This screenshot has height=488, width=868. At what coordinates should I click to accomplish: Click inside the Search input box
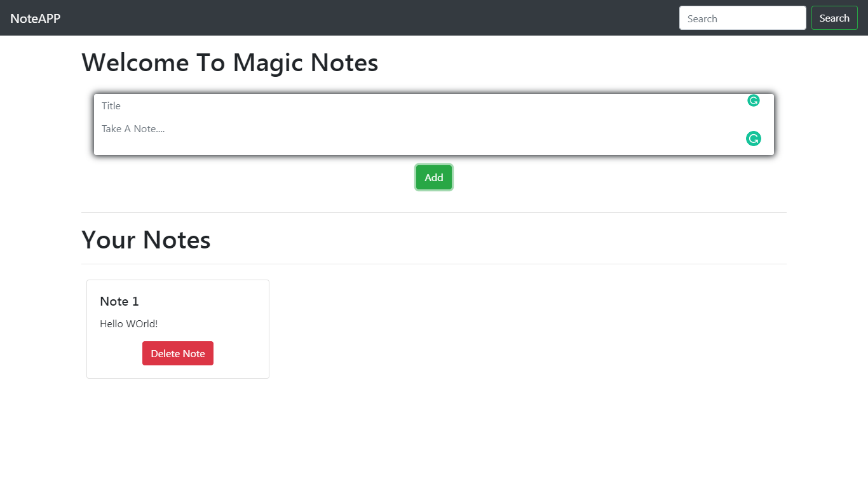pos(742,18)
